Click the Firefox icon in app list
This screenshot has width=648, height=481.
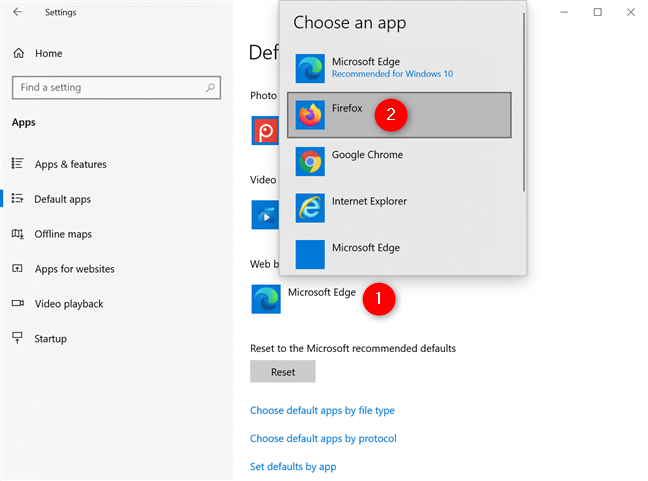(x=310, y=115)
